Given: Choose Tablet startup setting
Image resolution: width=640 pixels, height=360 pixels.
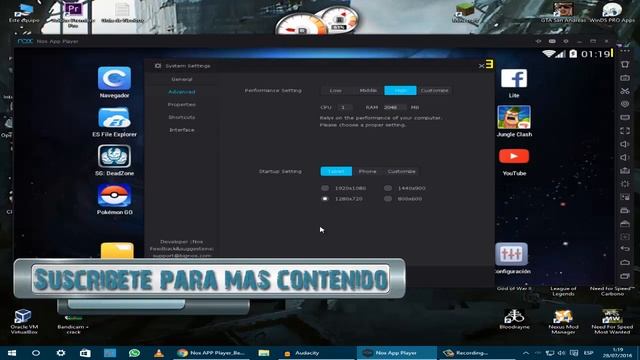Looking at the screenshot, I should 336,171.
